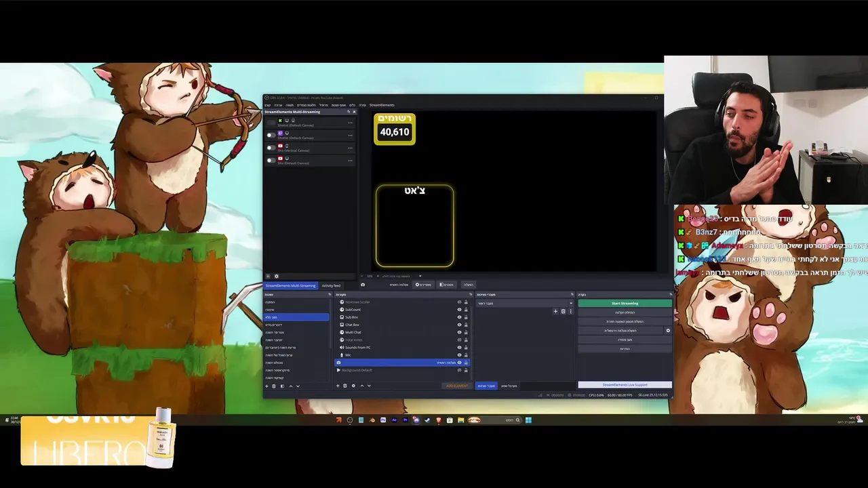Image resolution: width=868 pixels, height=488 pixels.
Task: Open the מסננים (Filters) button
Action: (x=446, y=285)
